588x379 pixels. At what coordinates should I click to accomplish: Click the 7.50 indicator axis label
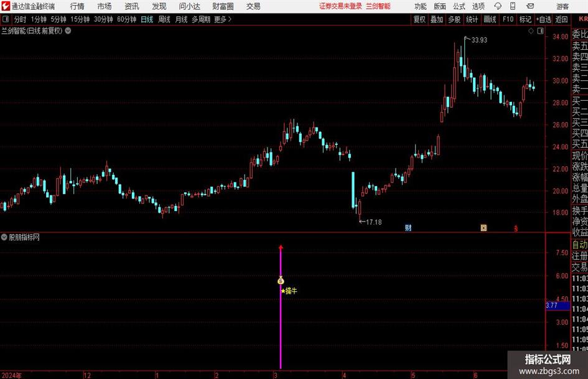pos(562,253)
